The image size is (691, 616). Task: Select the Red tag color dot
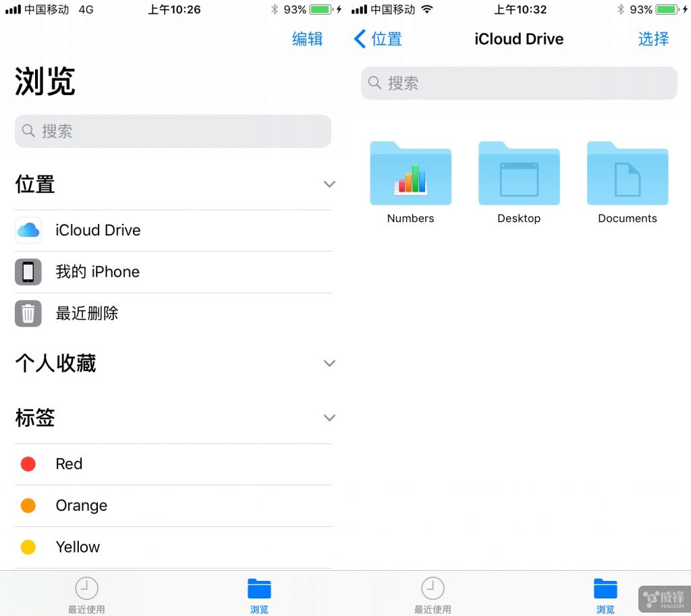click(28, 464)
